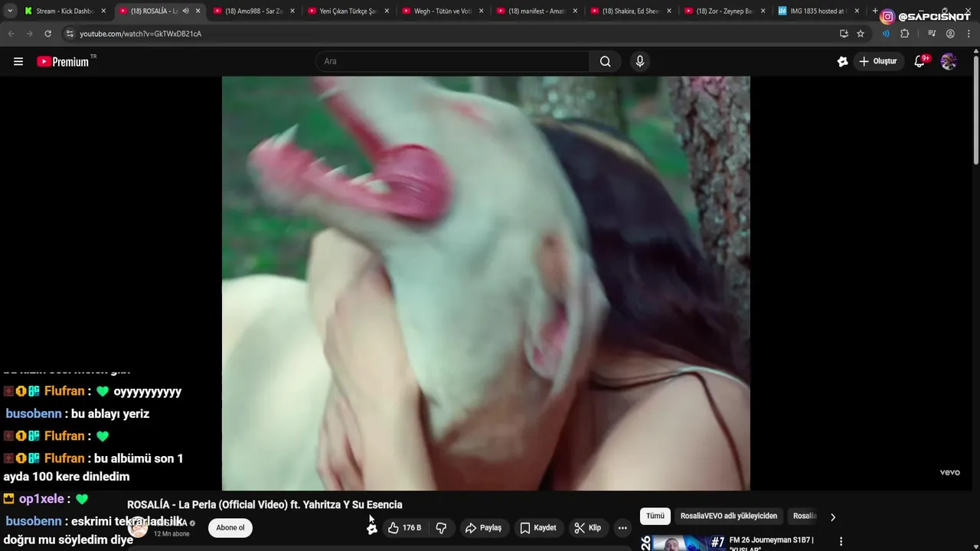This screenshot has width=980, height=551.
Task: Open Chrome profile icon in toolbar
Action: coord(950,34)
